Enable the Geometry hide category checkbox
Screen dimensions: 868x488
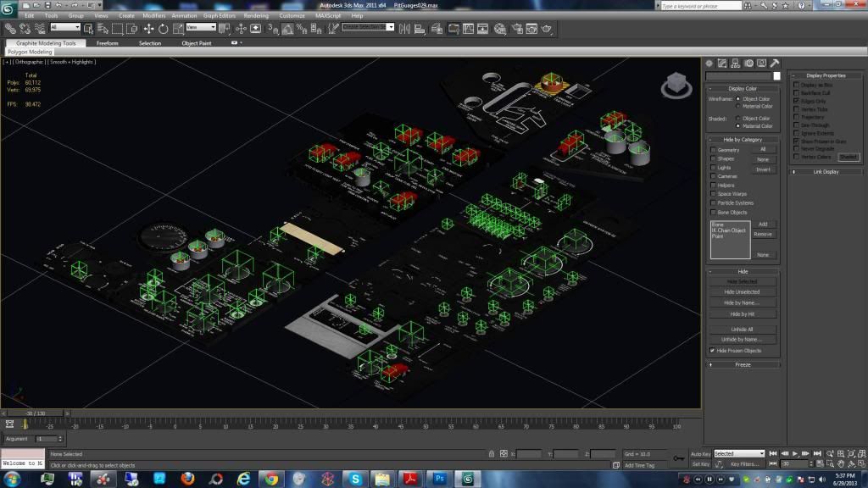pyautogui.click(x=713, y=150)
